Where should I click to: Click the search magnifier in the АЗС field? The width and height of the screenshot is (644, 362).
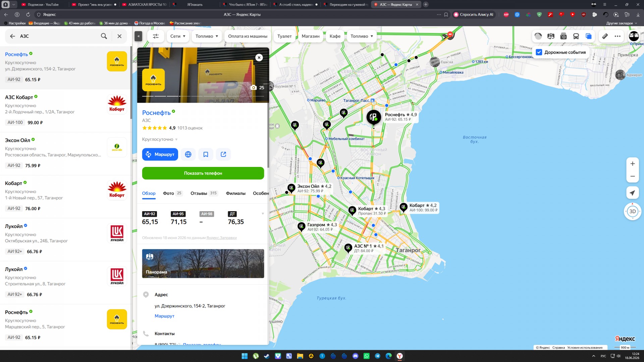pos(104,36)
